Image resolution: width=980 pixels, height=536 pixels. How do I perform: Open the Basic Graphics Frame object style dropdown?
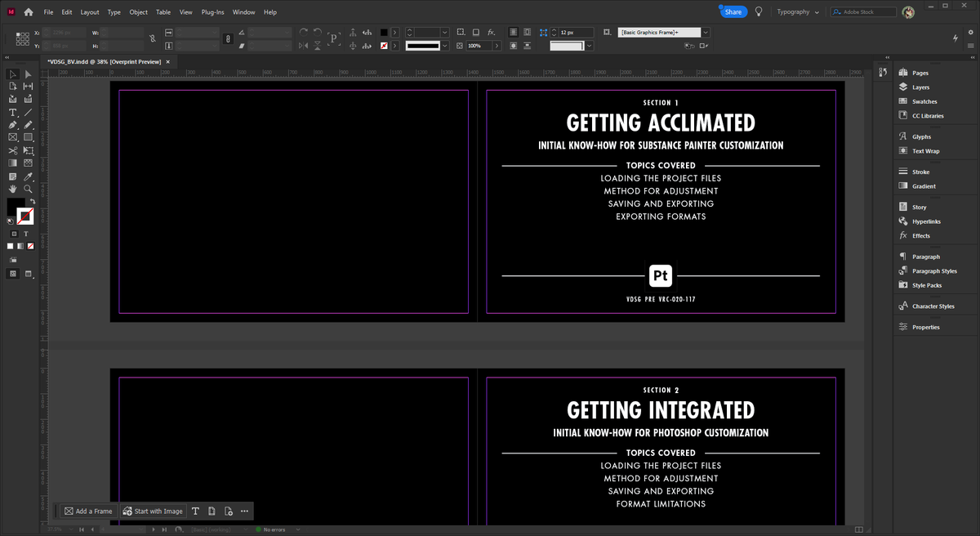(706, 33)
